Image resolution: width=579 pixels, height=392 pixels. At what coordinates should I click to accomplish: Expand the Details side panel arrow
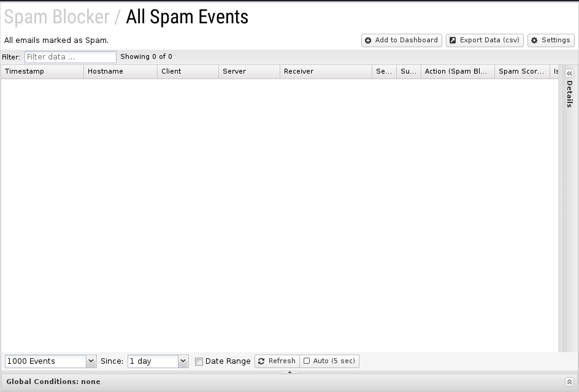click(x=569, y=73)
